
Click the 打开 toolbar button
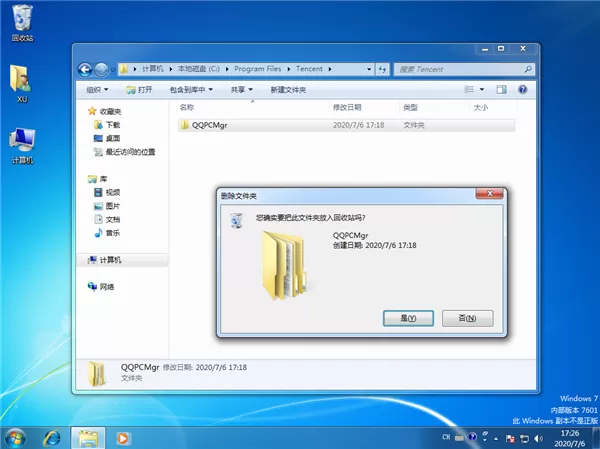[x=139, y=90]
